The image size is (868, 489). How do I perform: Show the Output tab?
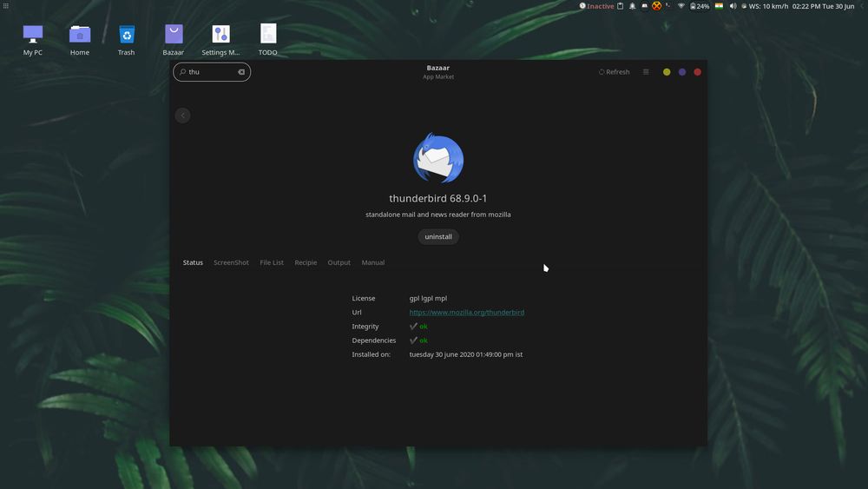point(339,262)
